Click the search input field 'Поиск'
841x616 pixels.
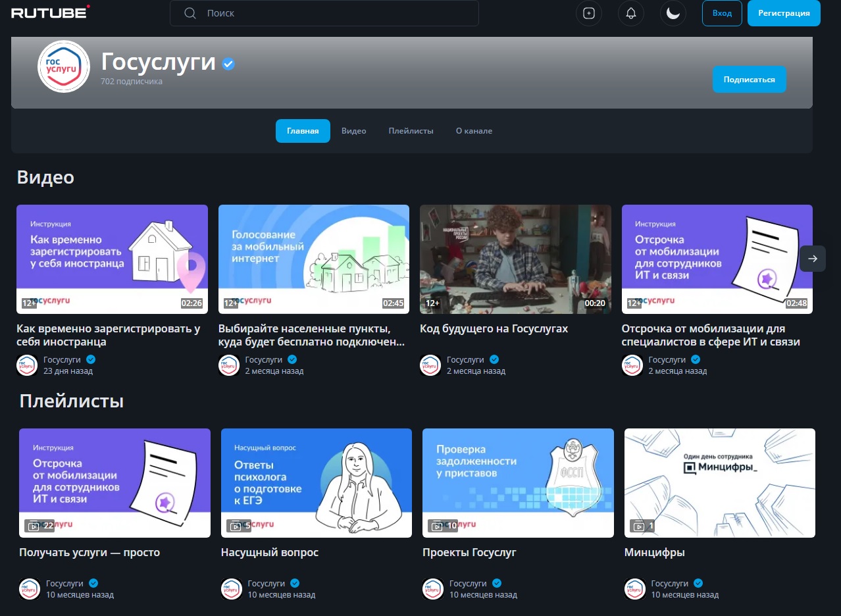324,13
